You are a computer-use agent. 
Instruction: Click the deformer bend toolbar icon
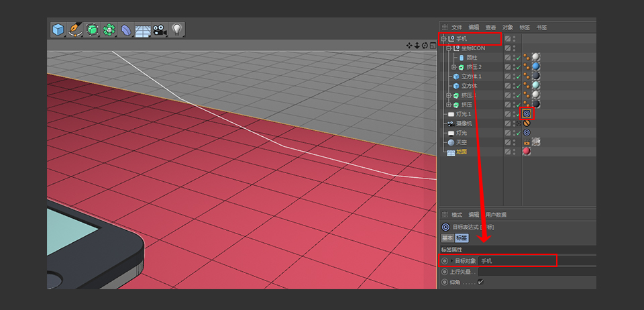click(125, 30)
